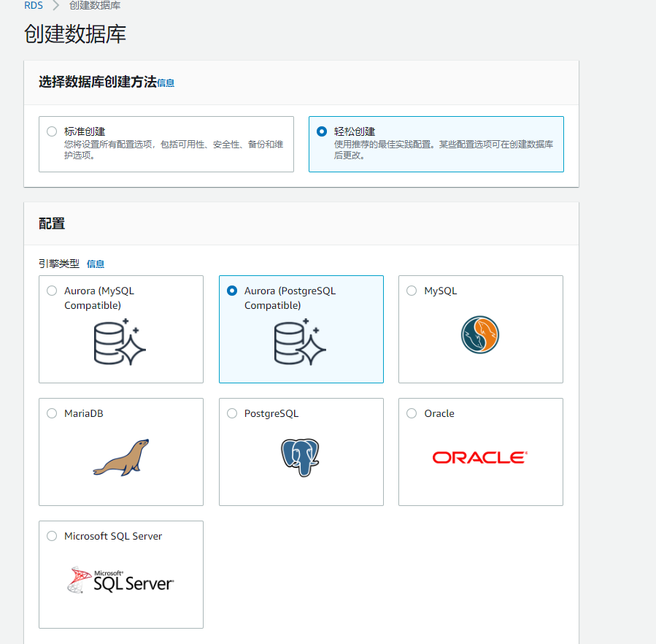Select the MySQL engine radio button
This screenshot has height=644, width=656.
[412, 291]
